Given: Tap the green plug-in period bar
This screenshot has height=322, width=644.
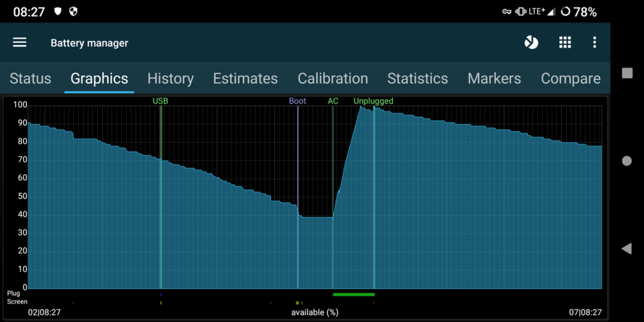Looking at the screenshot, I should click(354, 294).
